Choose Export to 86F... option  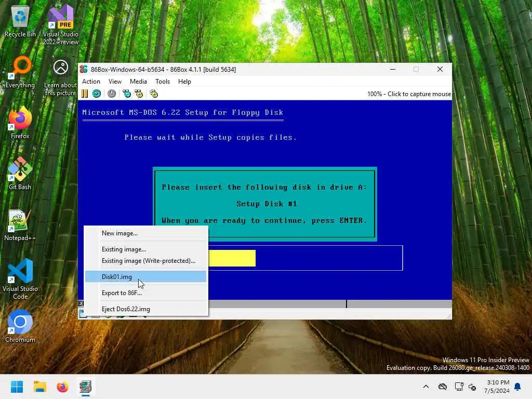pyautogui.click(x=146, y=293)
